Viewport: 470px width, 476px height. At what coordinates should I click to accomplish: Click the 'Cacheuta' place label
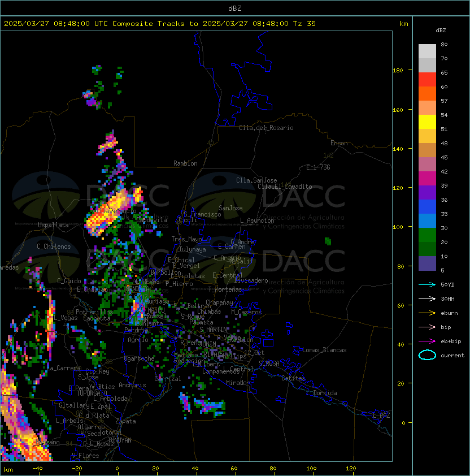coord(97,318)
